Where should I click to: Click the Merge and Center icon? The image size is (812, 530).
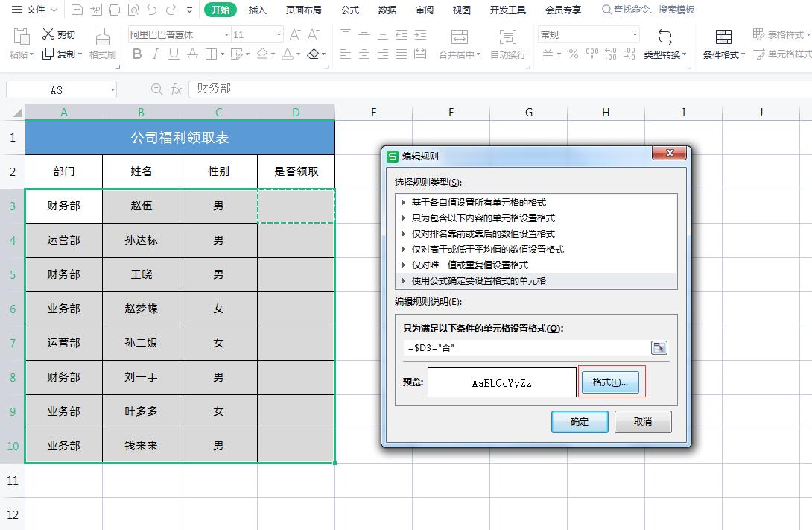[x=460, y=37]
